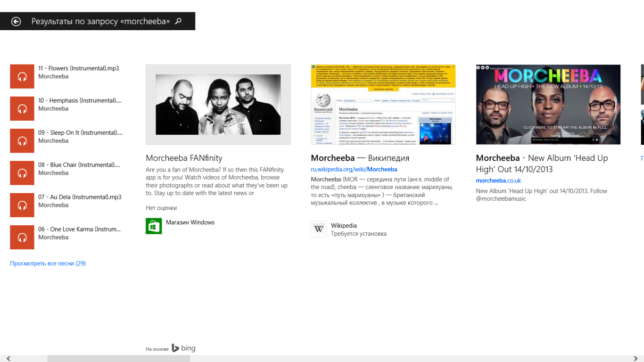Click the Wikipedia result description snippet
This screenshot has width=644, height=362.
381,191
